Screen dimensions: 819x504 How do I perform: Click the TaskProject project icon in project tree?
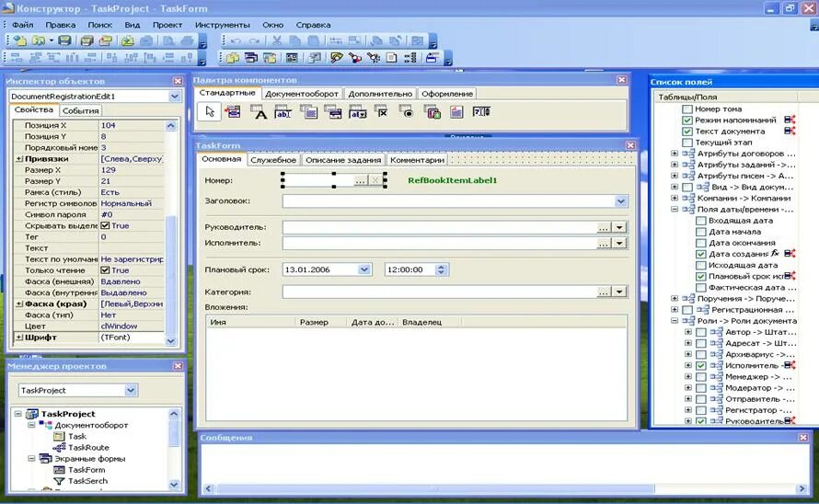click(32, 414)
